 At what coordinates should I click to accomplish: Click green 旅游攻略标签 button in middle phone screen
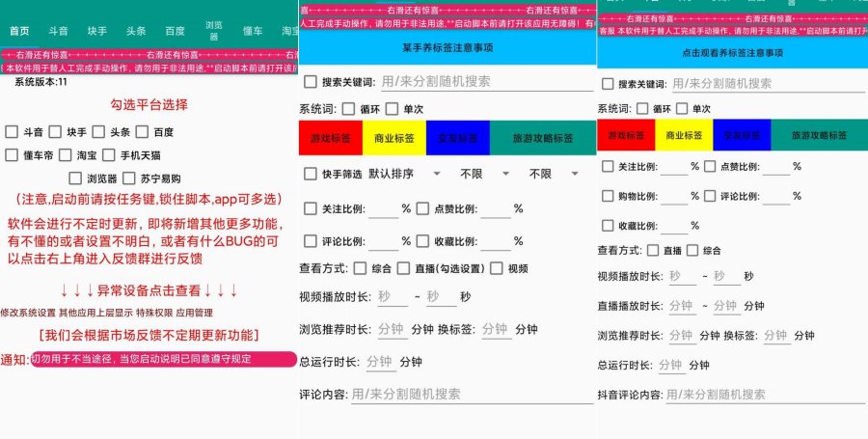coord(542,138)
